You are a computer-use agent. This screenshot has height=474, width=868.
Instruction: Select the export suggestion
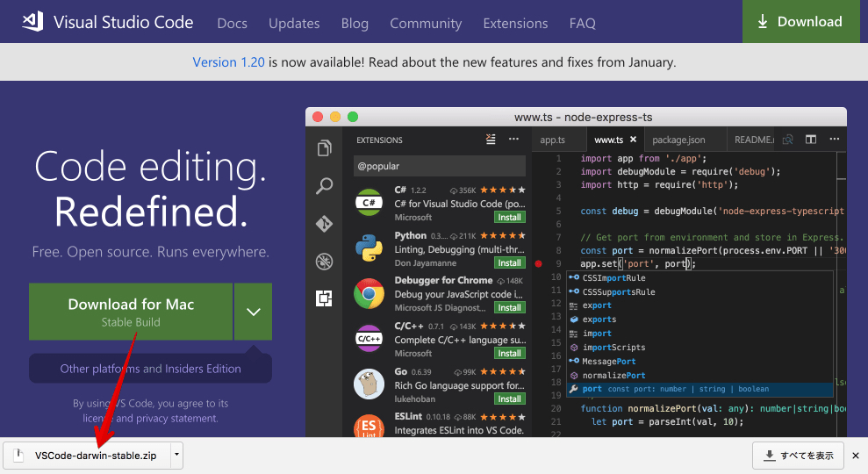point(700,305)
